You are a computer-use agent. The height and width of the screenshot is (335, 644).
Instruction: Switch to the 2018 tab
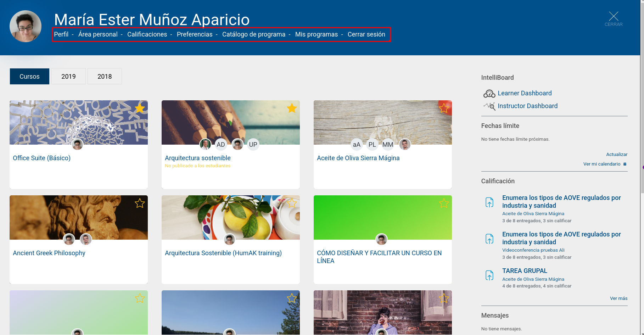coord(105,77)
